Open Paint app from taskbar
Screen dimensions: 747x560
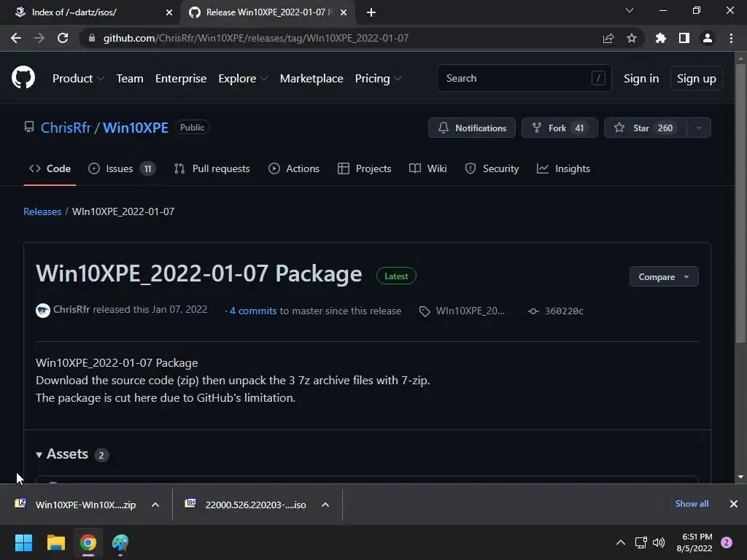pyautogui.click(x=120, y=542)
